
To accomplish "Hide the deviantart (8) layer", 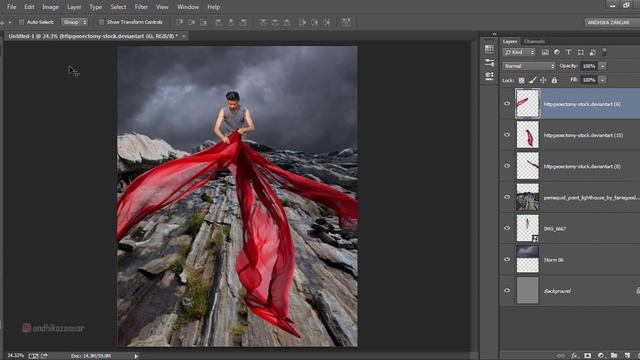I will click(507, 166).
